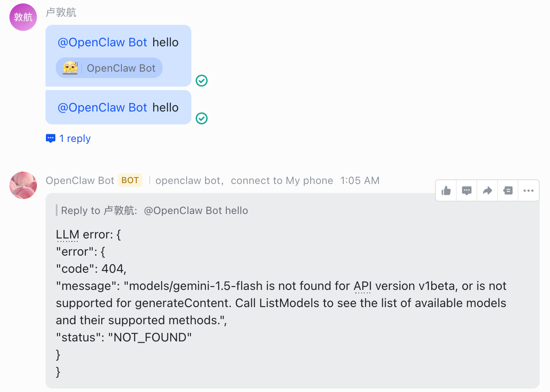Open the 1 reply thread link

pyautogui.click(x=75, y=139)
